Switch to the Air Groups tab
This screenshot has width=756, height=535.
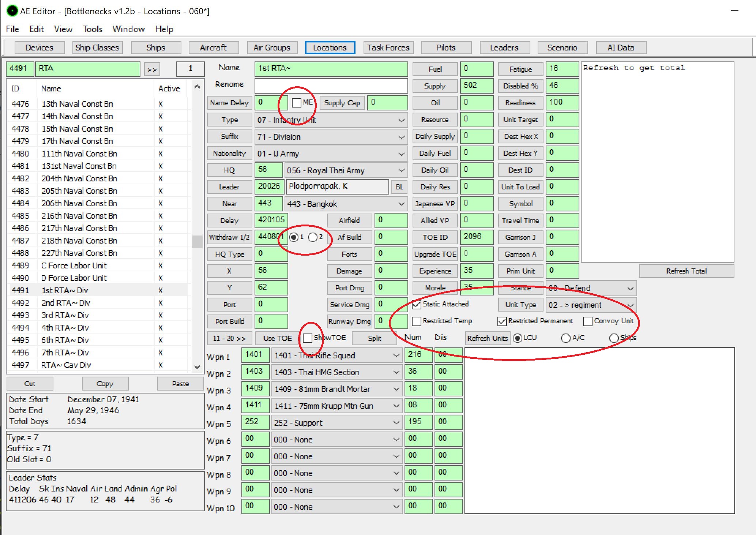272,48
